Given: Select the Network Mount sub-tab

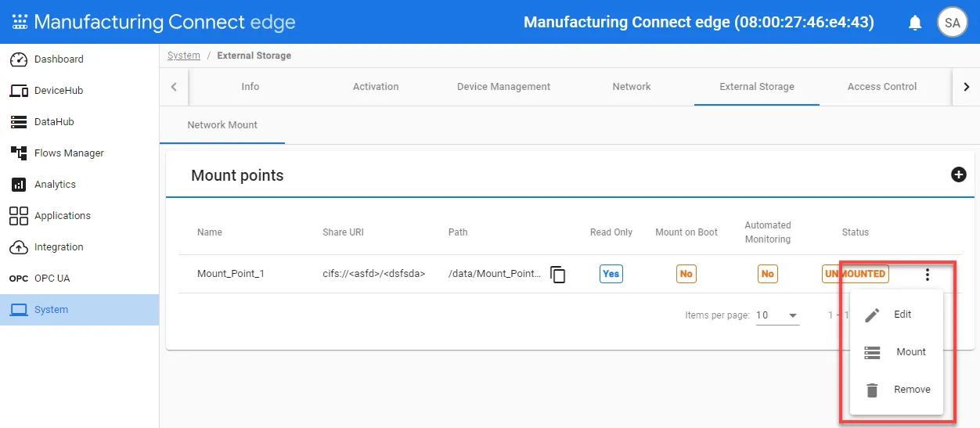Looking at the screenshot, I should pos(222,125).
